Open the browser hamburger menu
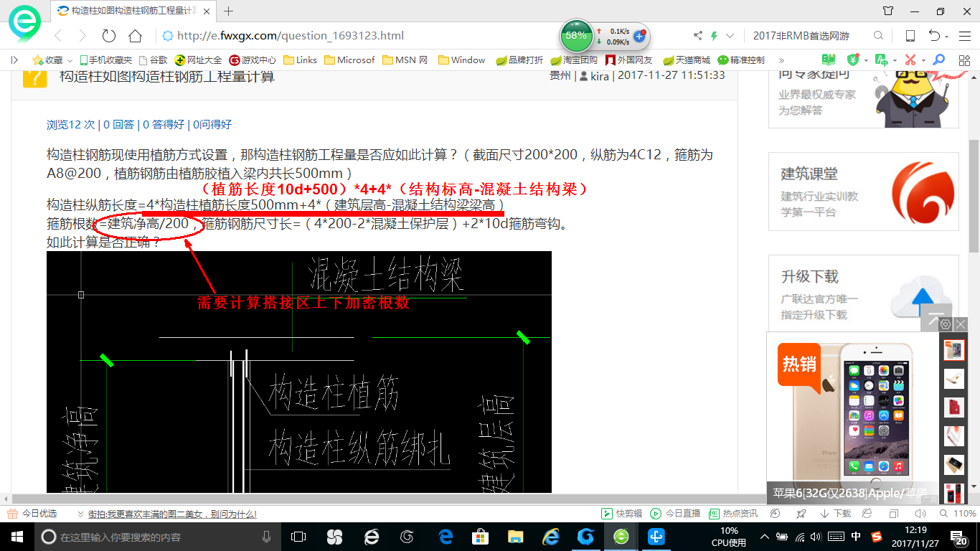Viewport: 980px width, 551px height. pyautogui.click(x=964, y=36)
